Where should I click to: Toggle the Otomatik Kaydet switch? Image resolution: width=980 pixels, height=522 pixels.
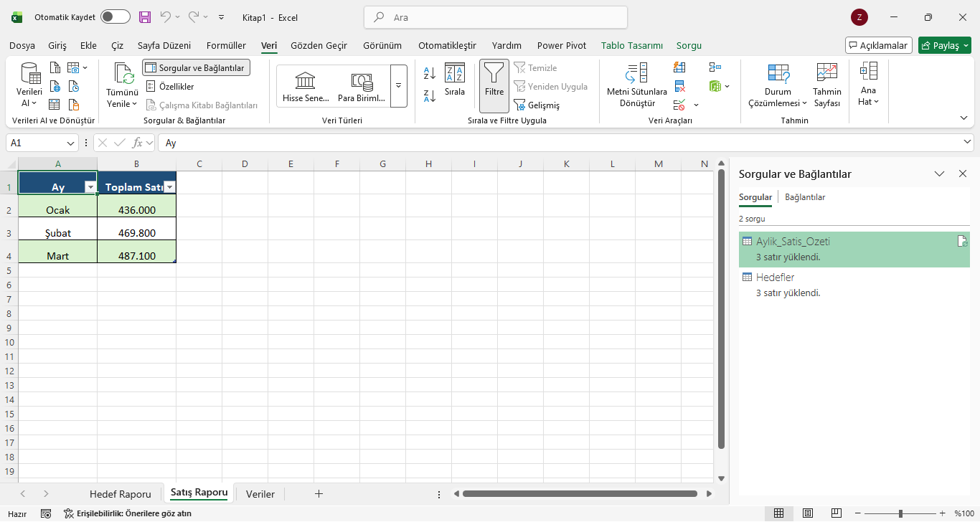point(116,17)
